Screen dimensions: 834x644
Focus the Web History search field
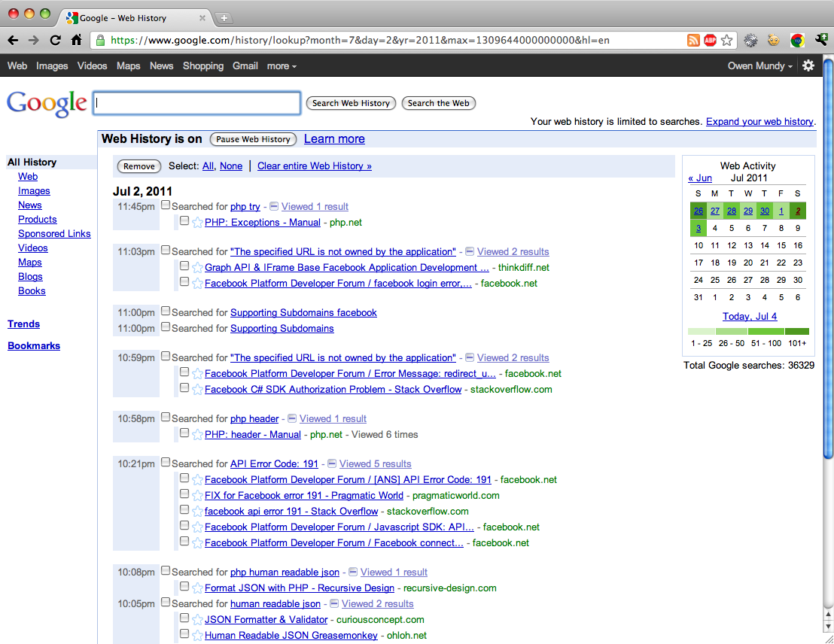pos(196,103)
